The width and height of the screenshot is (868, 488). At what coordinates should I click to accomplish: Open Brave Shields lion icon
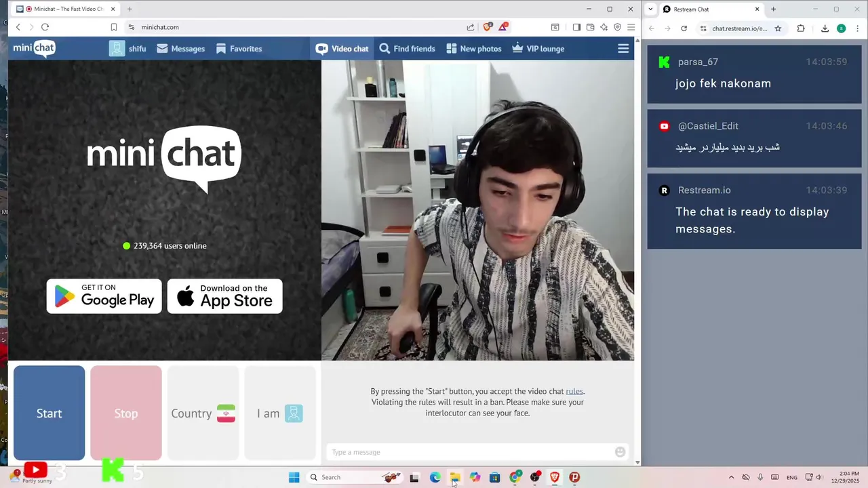tap(487, 27)
